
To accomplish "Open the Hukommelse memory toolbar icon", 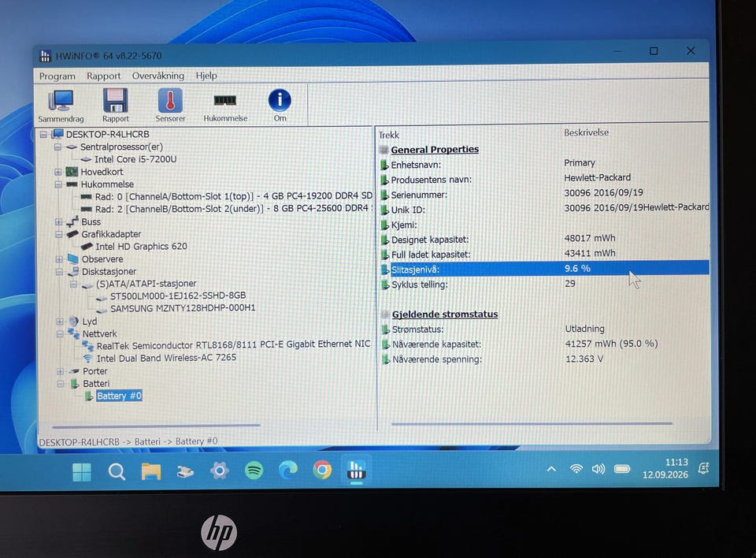I will 225,107.
